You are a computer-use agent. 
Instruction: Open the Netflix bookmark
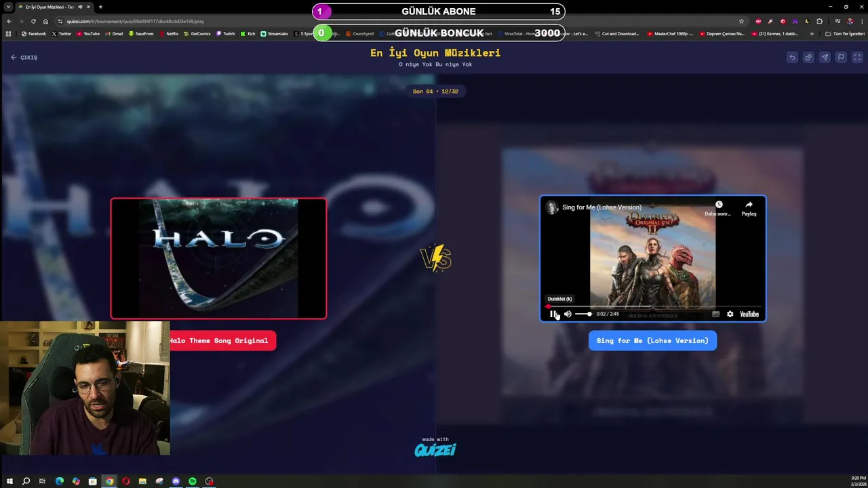click(x=169, y=33)
